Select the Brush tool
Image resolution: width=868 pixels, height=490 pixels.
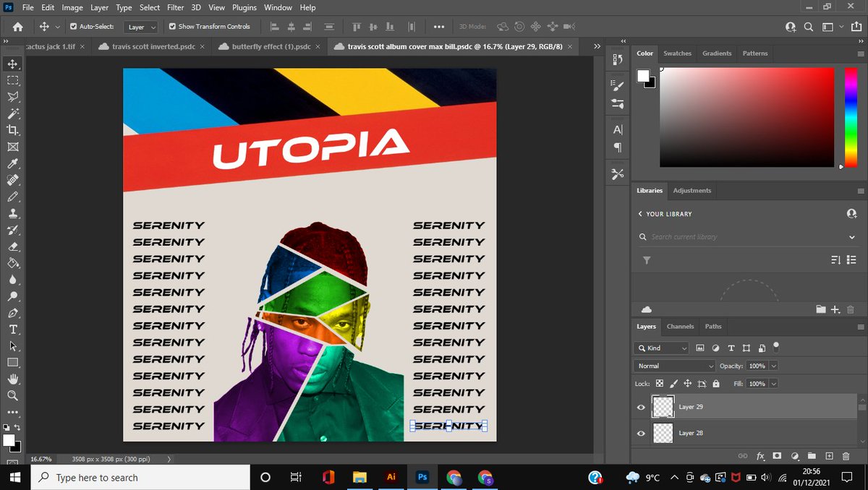tap(12, 197)
